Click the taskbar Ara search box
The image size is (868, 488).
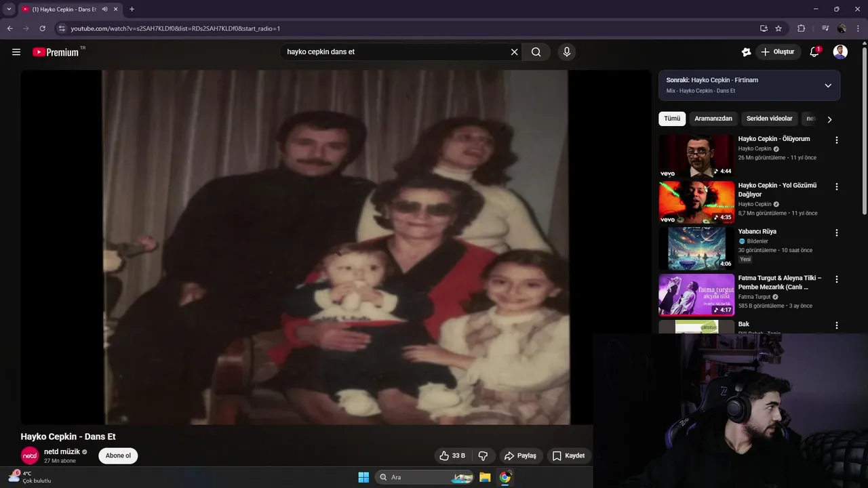[425, 477]
